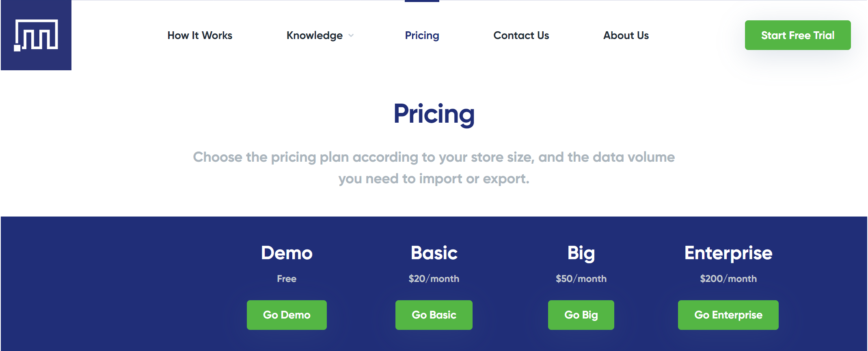Click the Knowledge menu item
This screenshot has width=868, height=351.
[314, 35]
